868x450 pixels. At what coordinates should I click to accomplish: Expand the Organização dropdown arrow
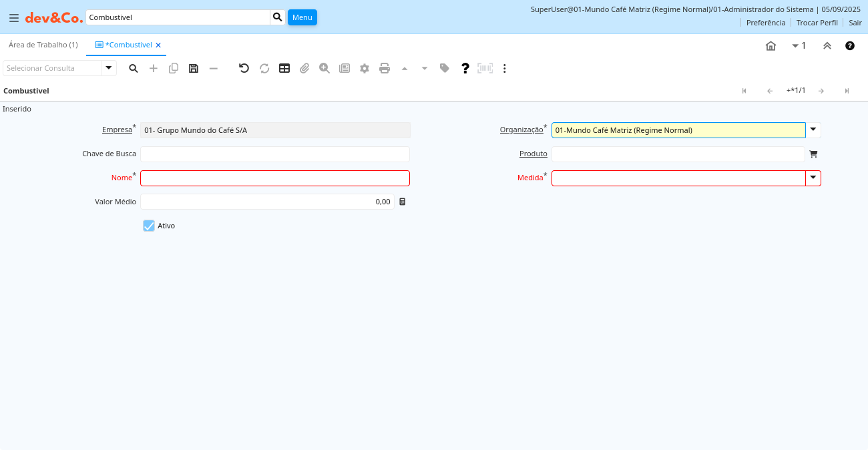tap(813, 130)
